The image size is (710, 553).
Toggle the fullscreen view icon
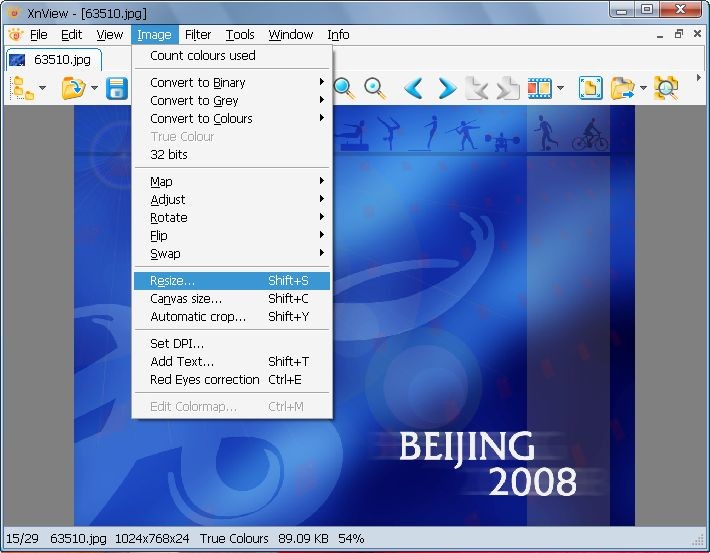(x=590, y=88)
